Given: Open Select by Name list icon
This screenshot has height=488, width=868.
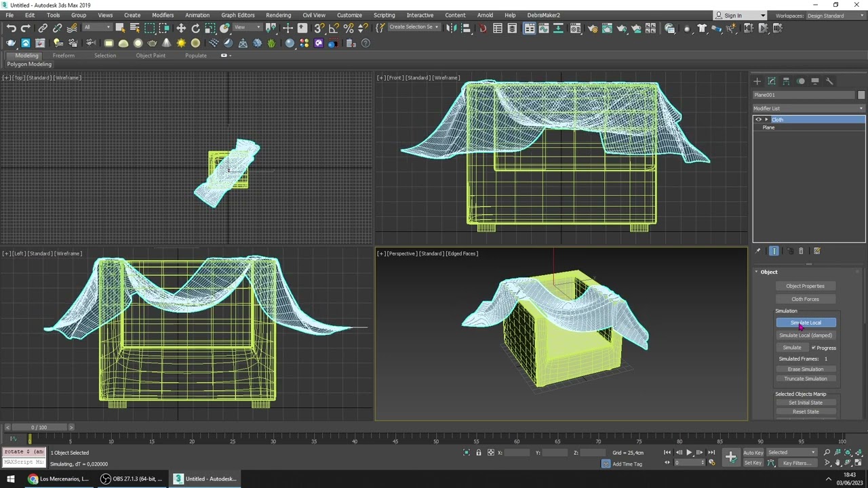Looking at the screenshot, I should click(134, 28).
